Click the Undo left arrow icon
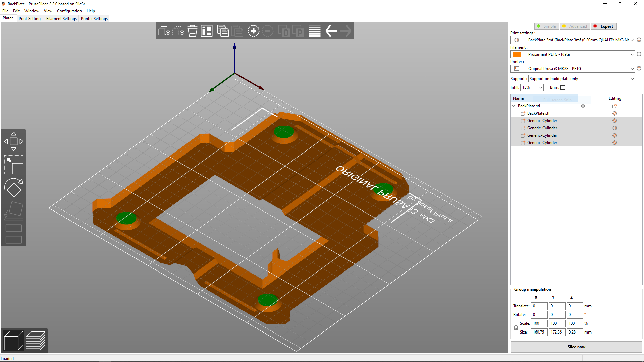Screen dimensions: 644x362 click(x=331, y=31)
